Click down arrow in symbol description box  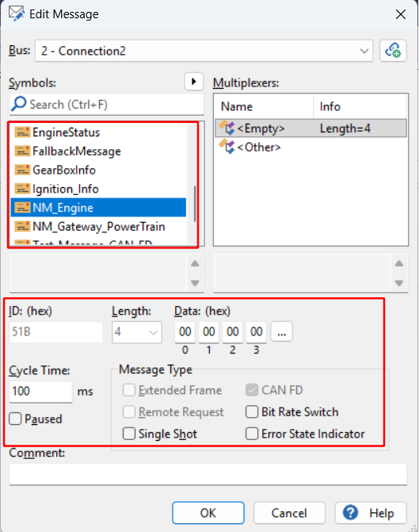pos(195,283)
